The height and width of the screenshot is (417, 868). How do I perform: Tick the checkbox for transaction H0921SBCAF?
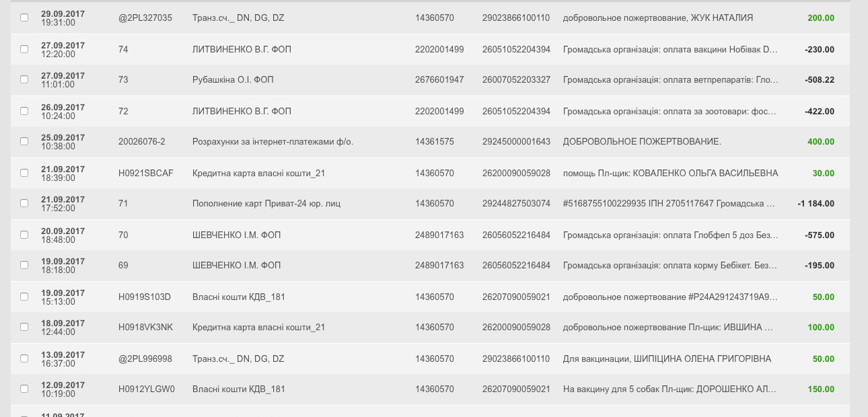tap(24, 173)
